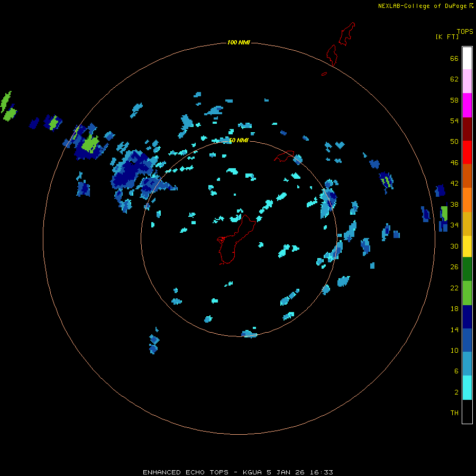Screen dimensions: 476x476
Task: Click the ENHANCED ECHO TOPS footer caption
Action: [x=237, y=472]
